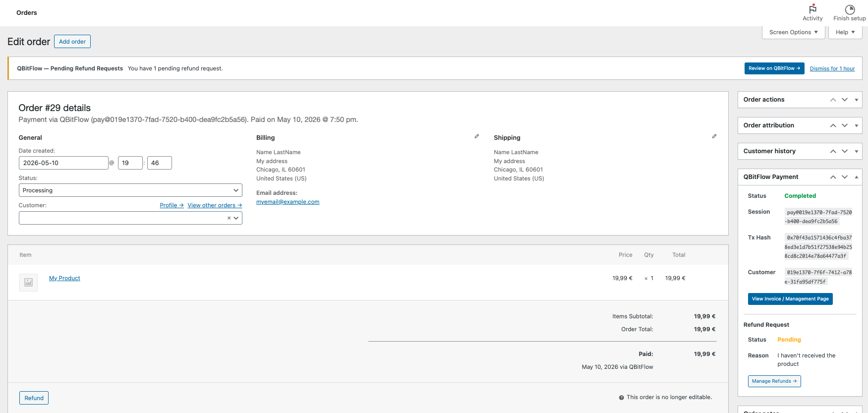Screen dimensions: 868x413
Task: Click "May 10, 2026 via QBitFlow" text
Action: pos(617,367)
